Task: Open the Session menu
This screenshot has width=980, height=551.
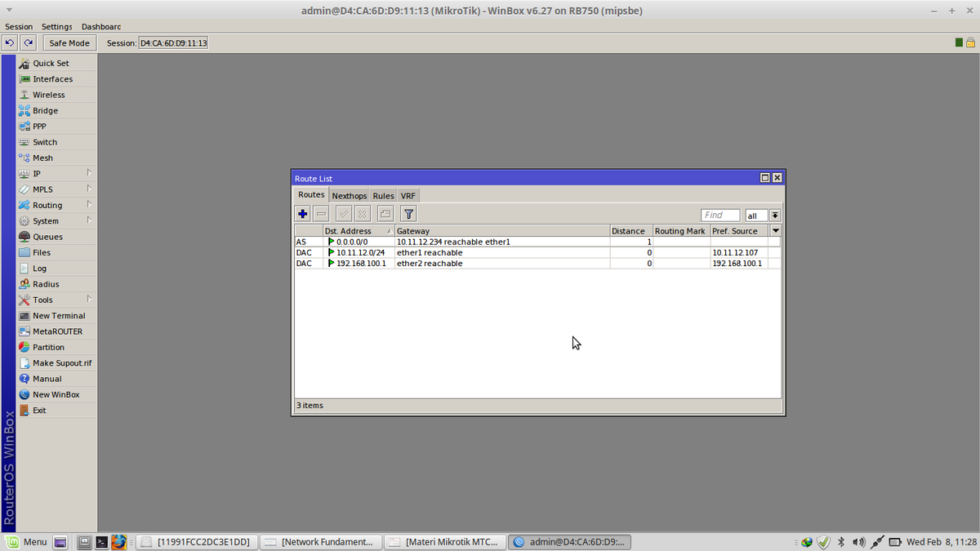Action: [19, 27]
